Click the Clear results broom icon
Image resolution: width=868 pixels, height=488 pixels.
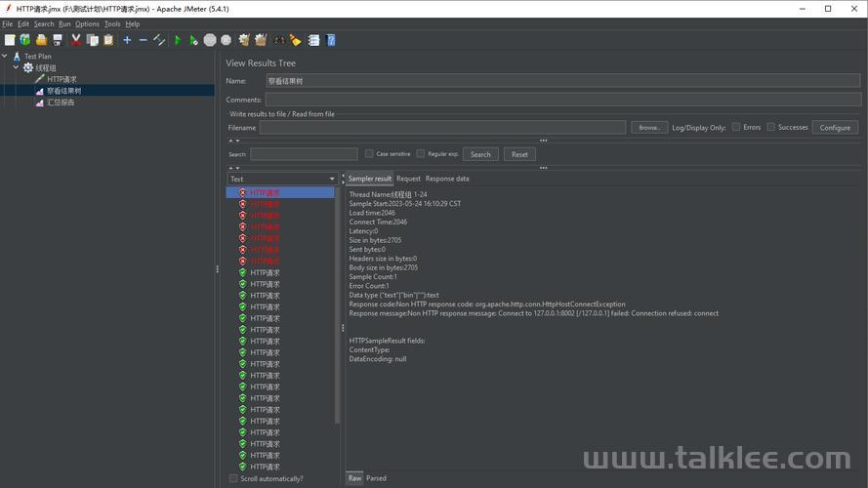(244, 40)
